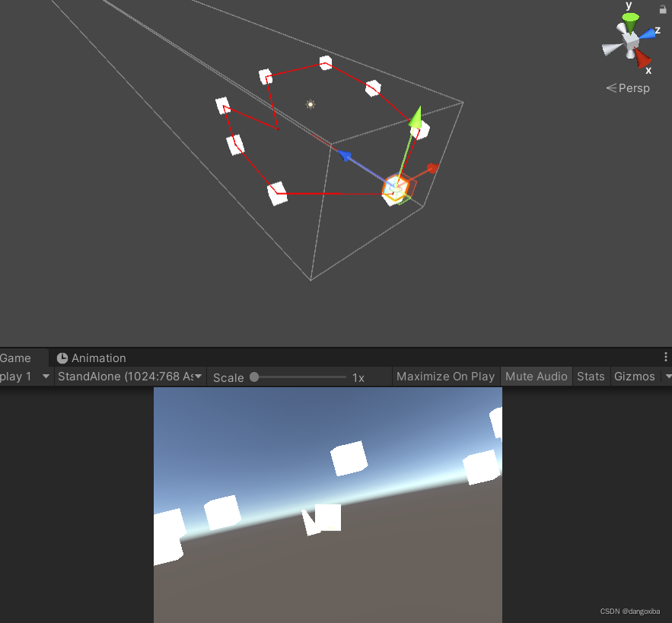Screen dimensions: 672x623
Task: Click the directional light gizmo in the scene
Action: (311, 105)
